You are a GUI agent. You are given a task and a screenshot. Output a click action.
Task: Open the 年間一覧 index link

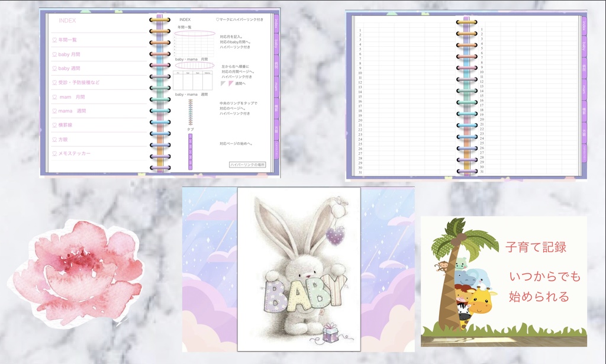pos(67,40)
